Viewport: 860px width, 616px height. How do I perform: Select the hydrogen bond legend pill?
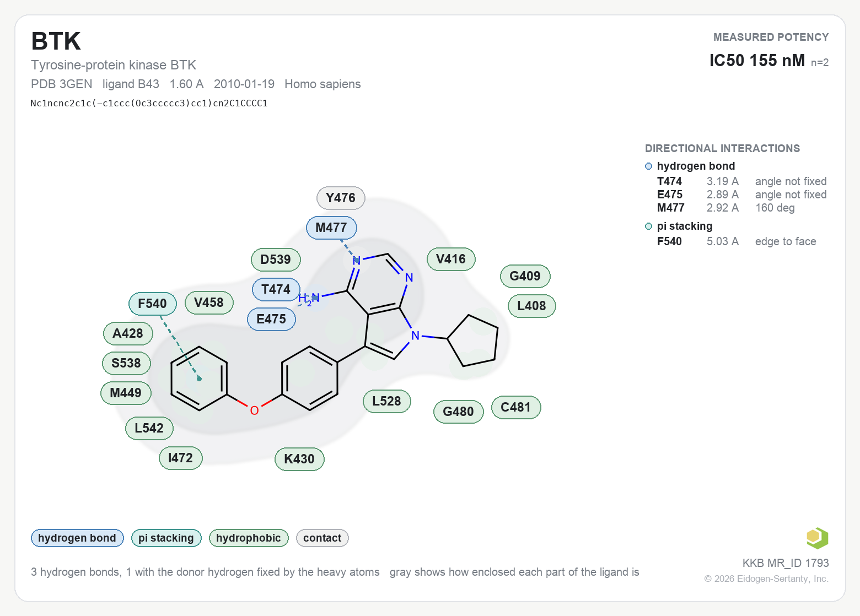tap(77, 538)
